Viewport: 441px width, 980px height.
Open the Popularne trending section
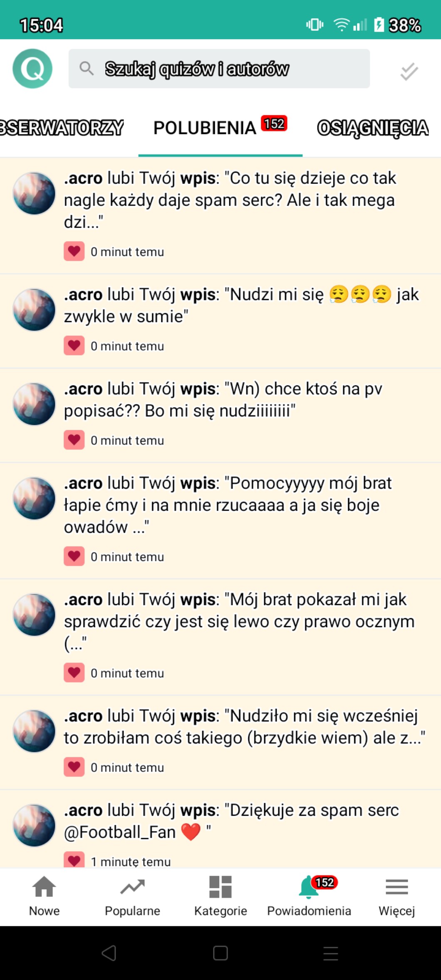point(132,896)
